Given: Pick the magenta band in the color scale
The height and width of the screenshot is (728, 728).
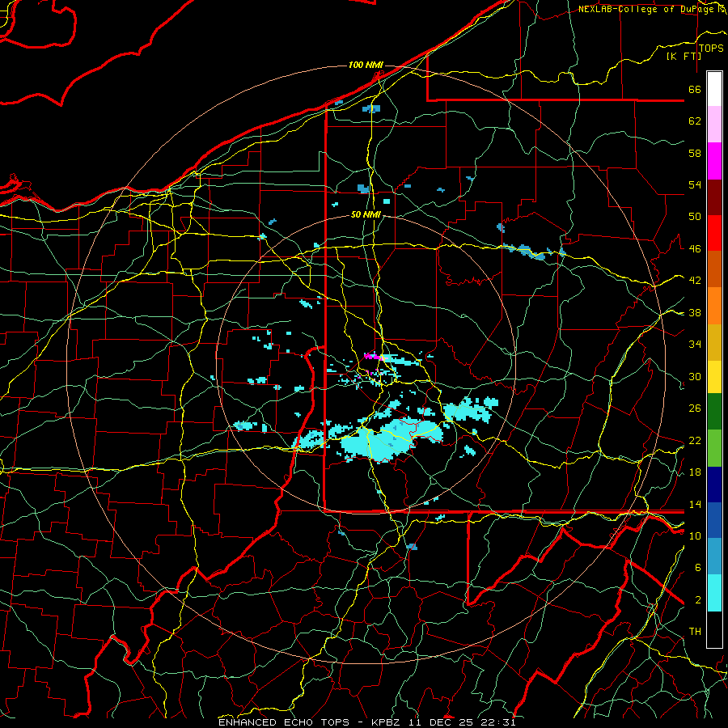Looking at the screenshot, I should tap(714, 161).
